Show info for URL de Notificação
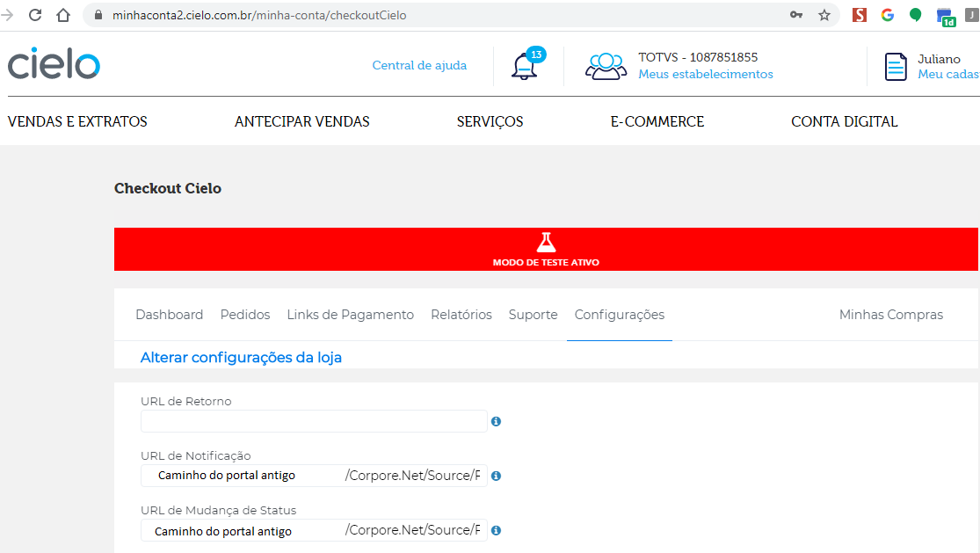The image size is (980, 553). click(x=497, y=477)
